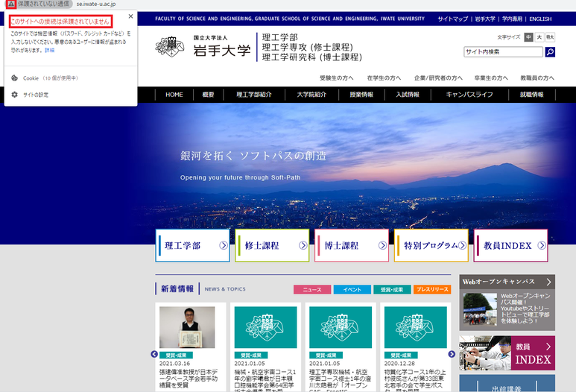Open the 就職情報 navigation menu
Viewport: 576px width, 392px height.
(x=531, y=95)
